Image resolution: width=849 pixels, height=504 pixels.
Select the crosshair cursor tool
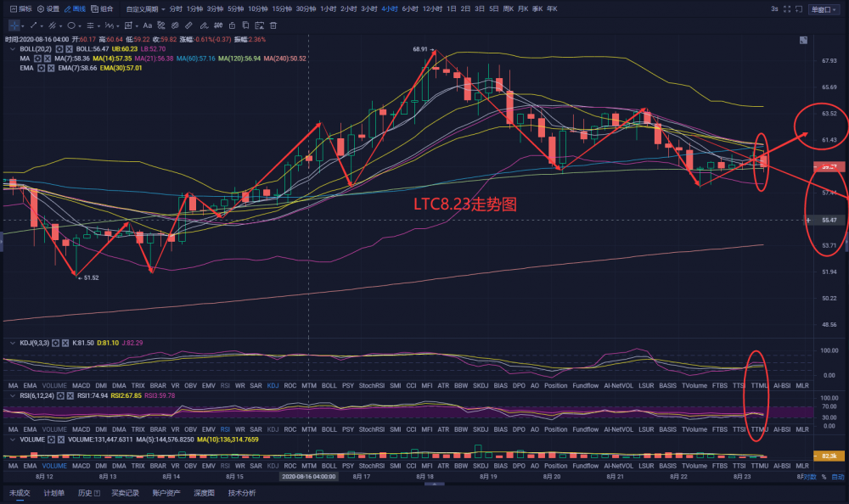point(14,25)
